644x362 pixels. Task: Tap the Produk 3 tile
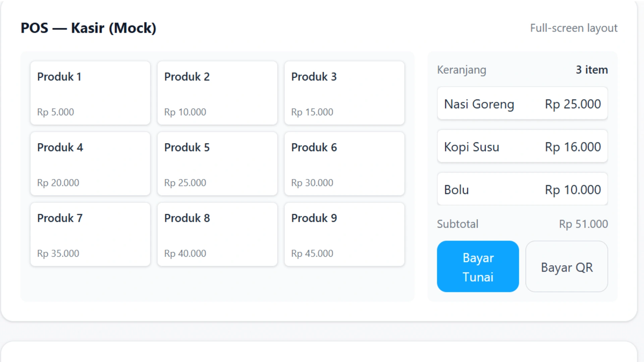344,93
